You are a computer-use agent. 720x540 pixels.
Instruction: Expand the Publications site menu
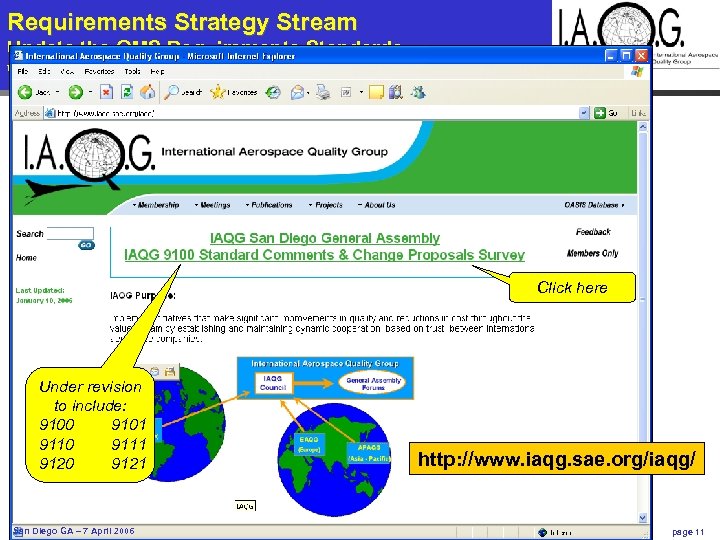coord(269,205)
